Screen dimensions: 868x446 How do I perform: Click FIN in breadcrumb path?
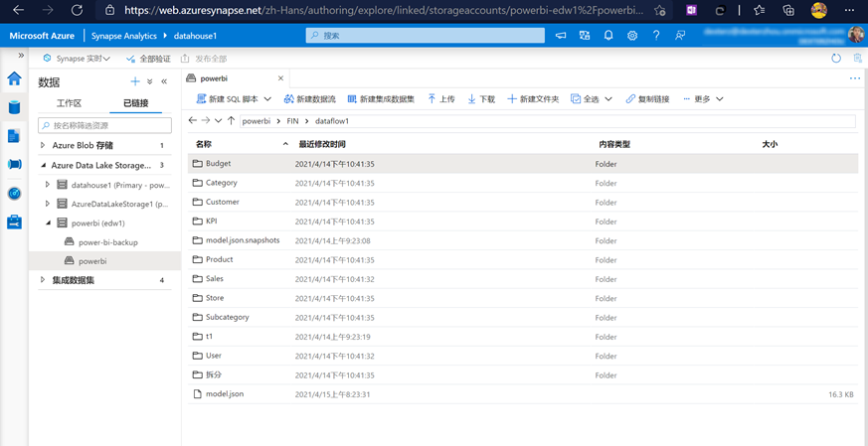(292, 120)
